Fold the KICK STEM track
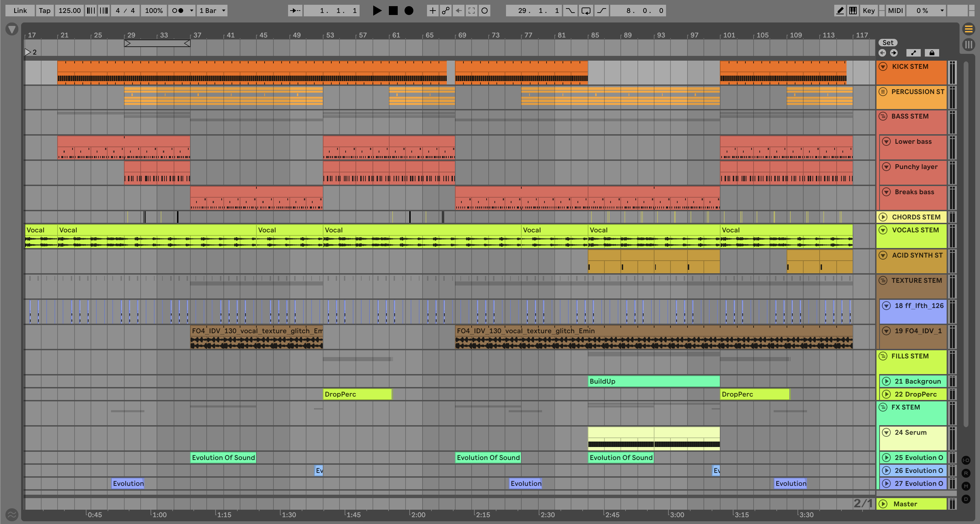 (x=883, y=66)
